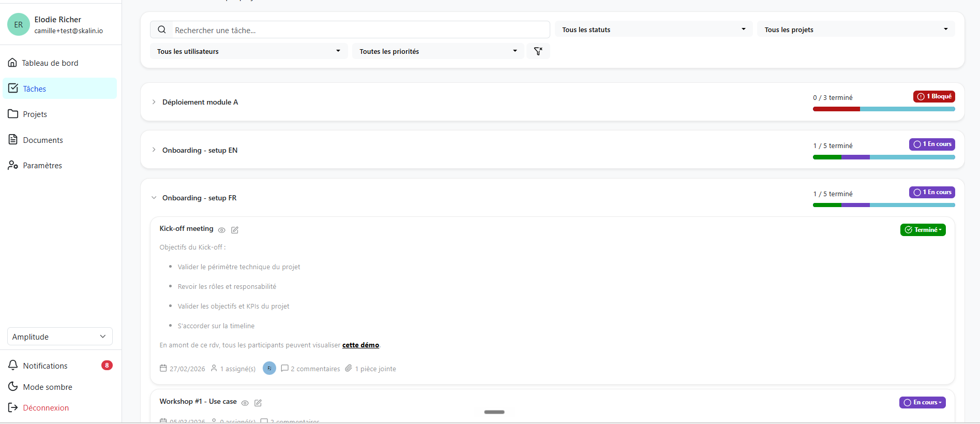Go to Projets section
The image size is (980, 424).
(x=59, y=114)
